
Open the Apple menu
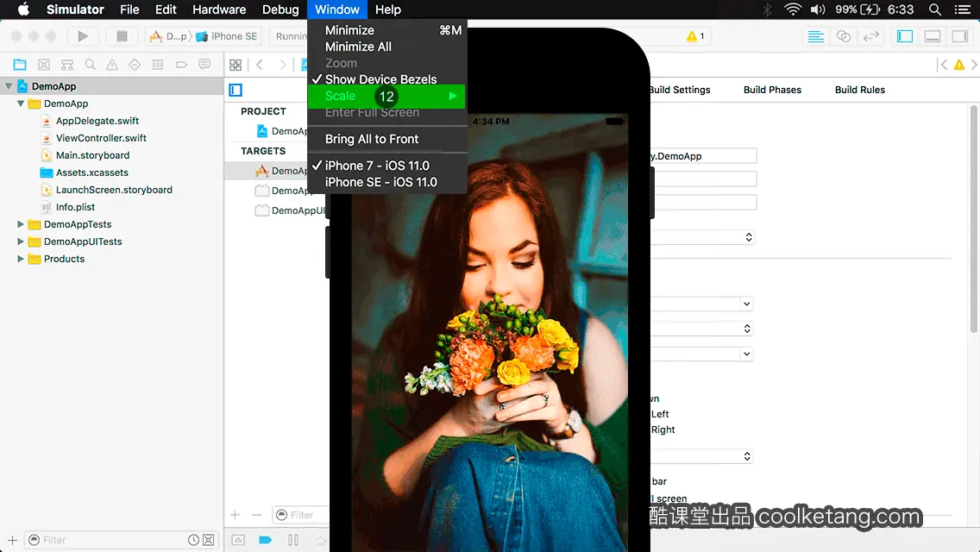pyautogui.click(x=23, y=9)
